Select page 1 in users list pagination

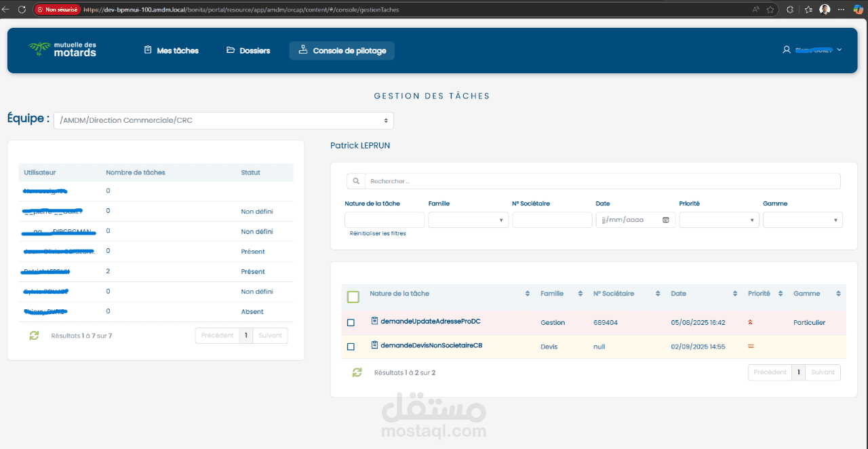coord(245,336)
